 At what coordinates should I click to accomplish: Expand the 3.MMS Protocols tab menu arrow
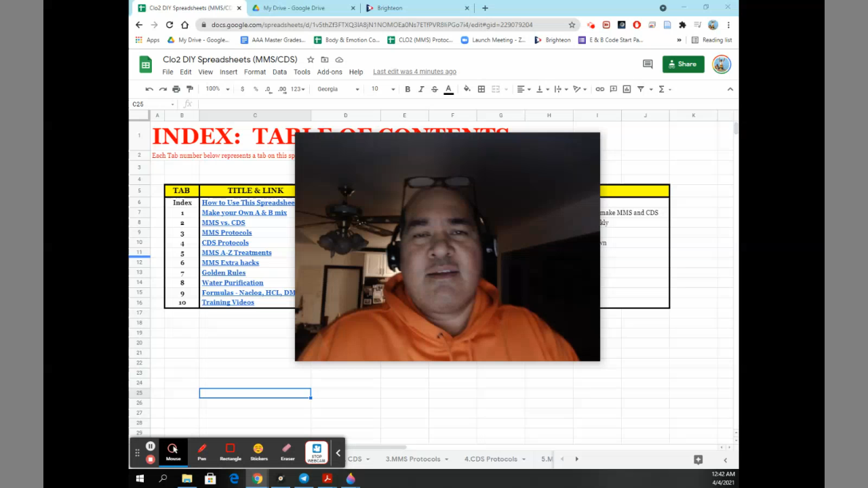(x=447, y=460)
